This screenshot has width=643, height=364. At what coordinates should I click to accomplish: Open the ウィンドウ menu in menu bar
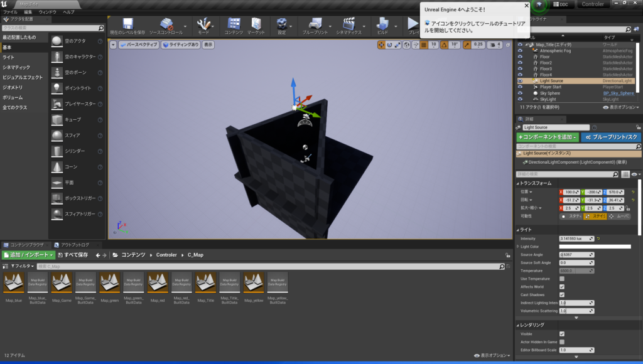[48, 12]
